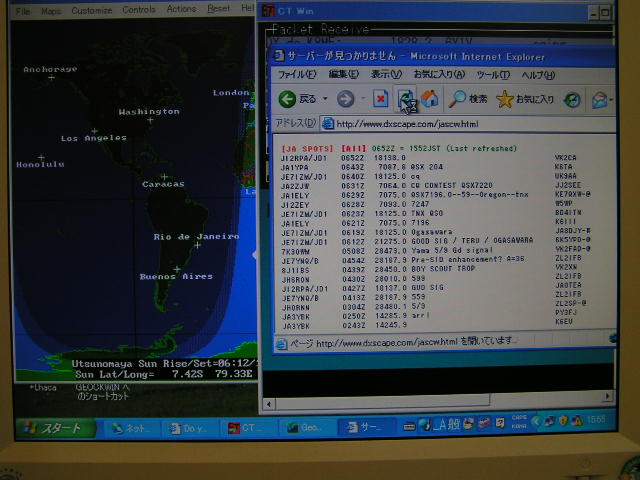The width and height of the screenshot is (640, 480).
Task: Switch to the サー Internet Explorer taskbar button
Action: point(365,427)
